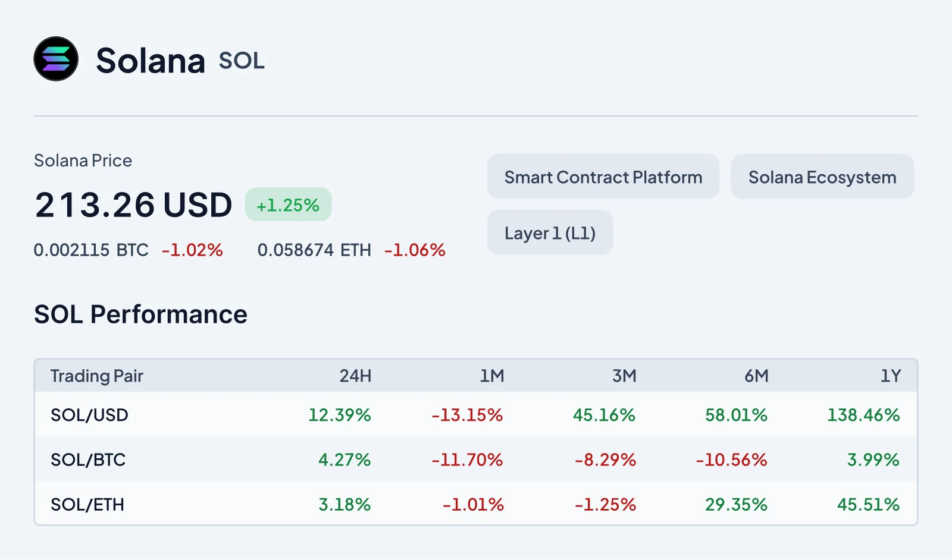Click the 138.46% SOL/USD 1Y value

pyautogui.click(x=863, y=415)
